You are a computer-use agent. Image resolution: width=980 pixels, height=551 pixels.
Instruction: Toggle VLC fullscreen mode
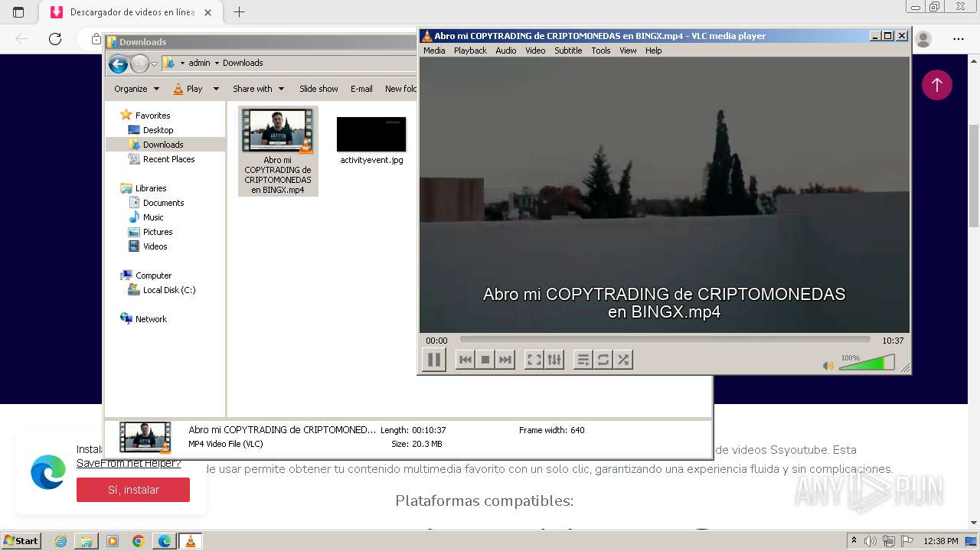point(534,360)
